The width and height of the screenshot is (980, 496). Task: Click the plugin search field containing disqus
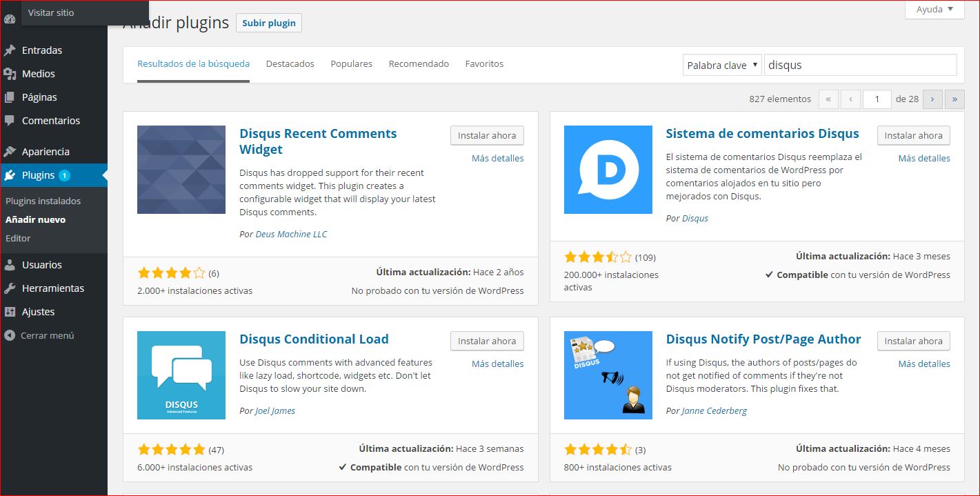861,65
